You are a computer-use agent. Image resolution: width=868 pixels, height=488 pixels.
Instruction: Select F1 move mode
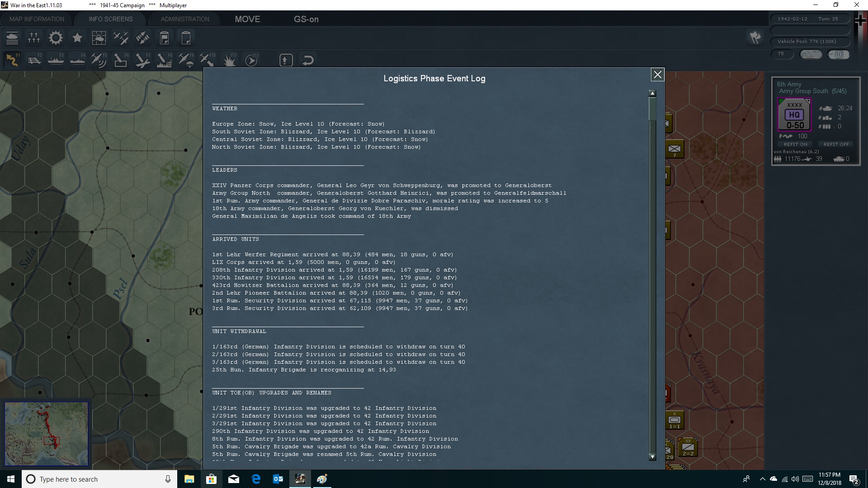click(12, 60)
